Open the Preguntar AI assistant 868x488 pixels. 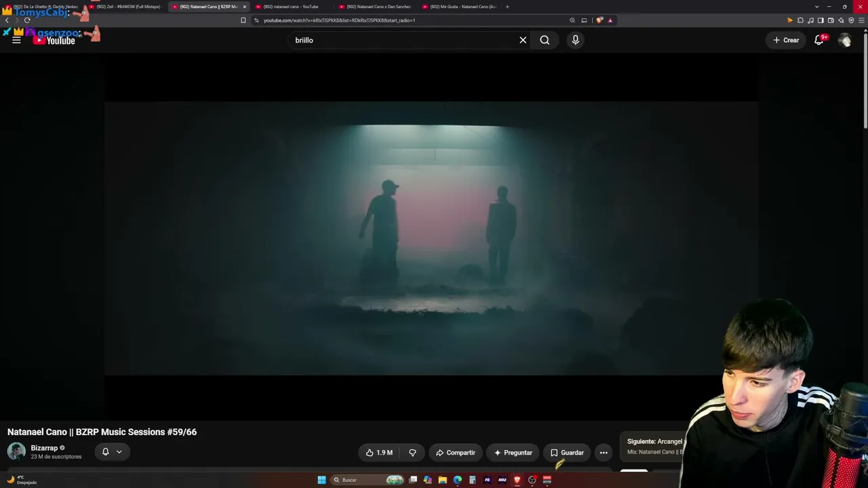pyautogui.click(x=513, y=452)
